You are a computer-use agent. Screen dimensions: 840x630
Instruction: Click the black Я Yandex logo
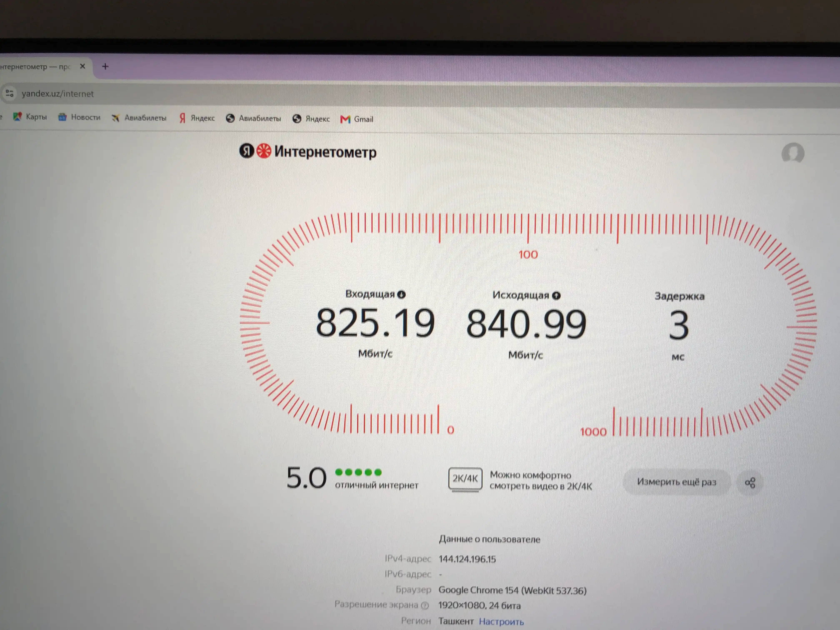tap(246, 151)
